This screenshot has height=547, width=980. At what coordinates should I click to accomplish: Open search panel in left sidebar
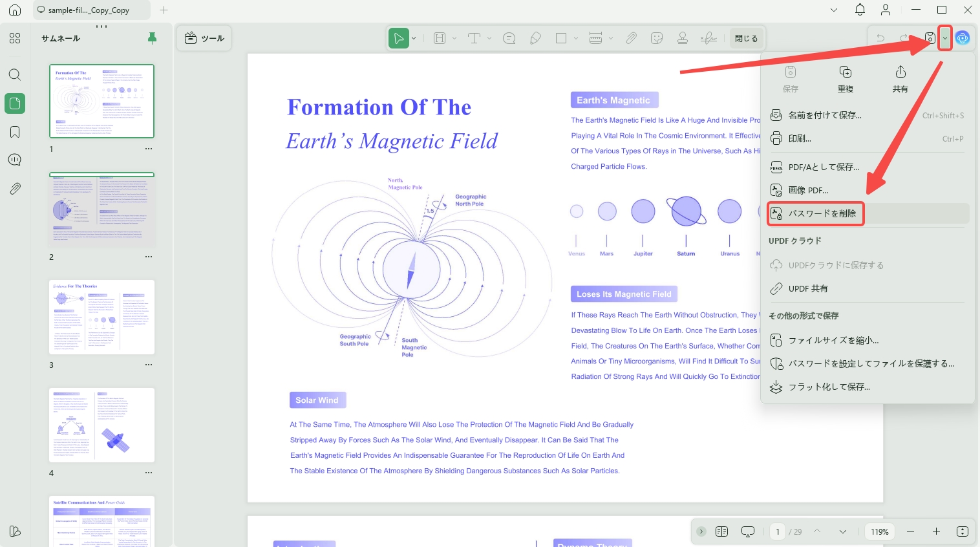(15, 74)
